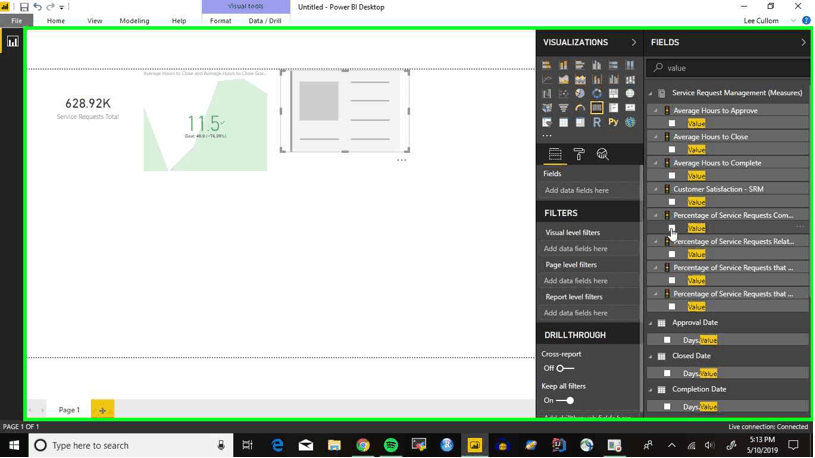Collapse the Average Hours to Approve node
The width and height of the screenshot is (815, 458).
[x=656, y=111]
